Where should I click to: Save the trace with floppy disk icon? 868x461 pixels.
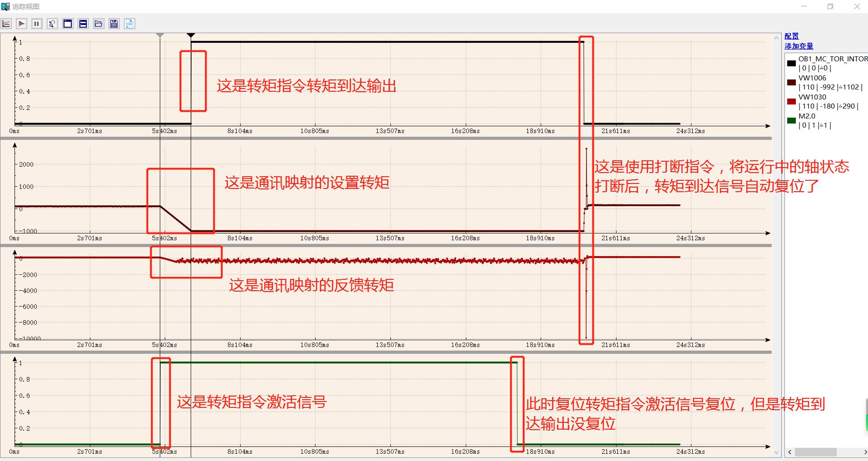click(x=114, y=24)
